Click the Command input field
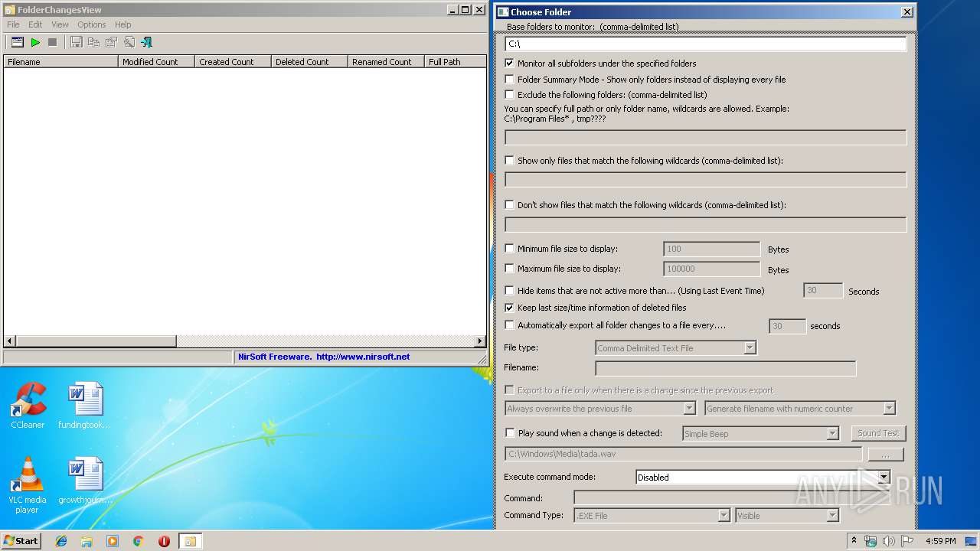 click(731, 498)
